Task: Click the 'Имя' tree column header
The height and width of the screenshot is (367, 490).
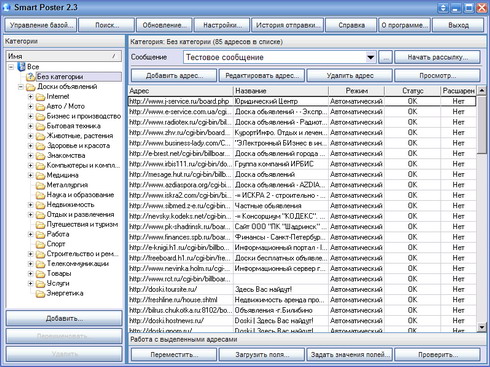Action: click(64, 56)
